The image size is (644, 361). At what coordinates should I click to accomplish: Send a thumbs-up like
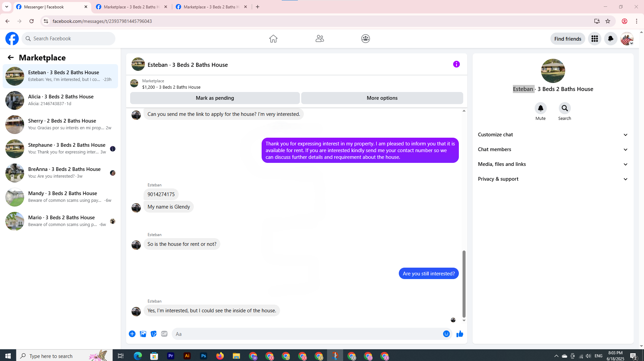pyautogui.click(x=460, y=334)
